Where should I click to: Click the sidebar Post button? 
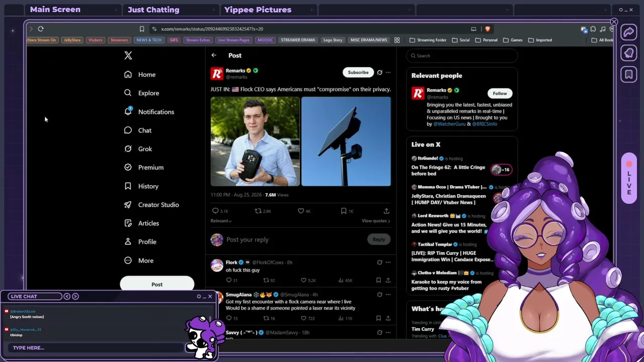[157, 284]
